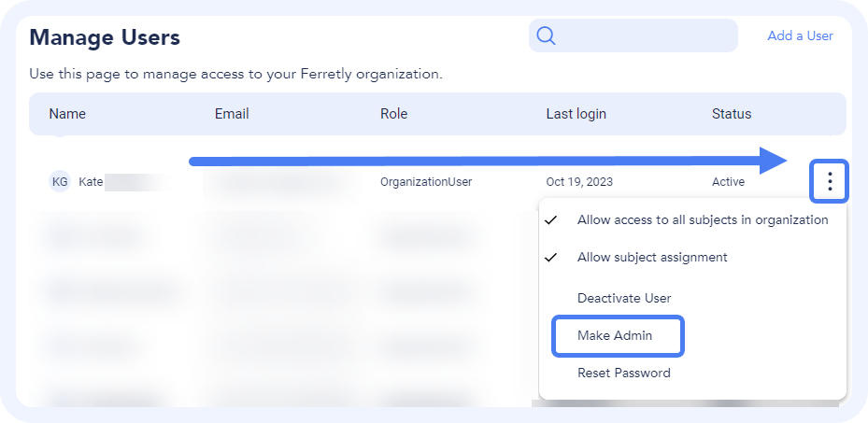The height and width of the screenshot is (423, 868).
Task: Click the magnifying glass search icon
Action: [546, 36]
